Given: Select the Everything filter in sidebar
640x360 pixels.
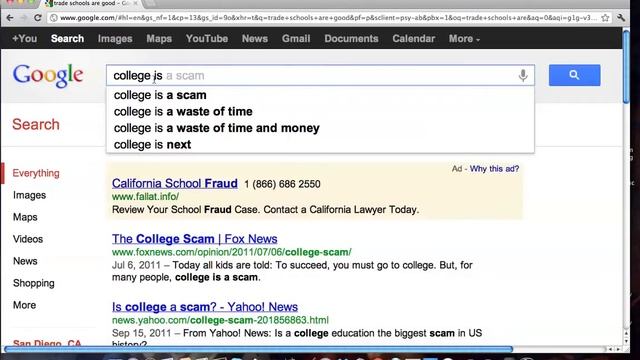Looking at the screenshot, I should point(36,173).
